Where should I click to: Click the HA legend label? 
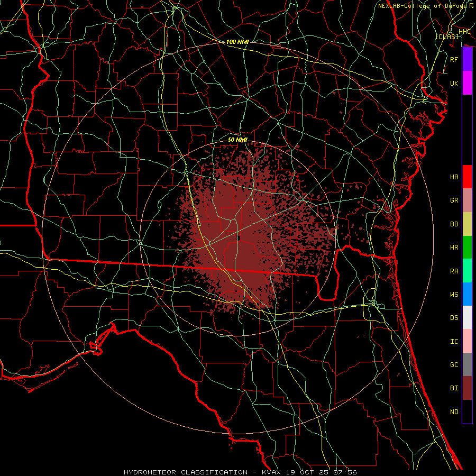point(454,177)
